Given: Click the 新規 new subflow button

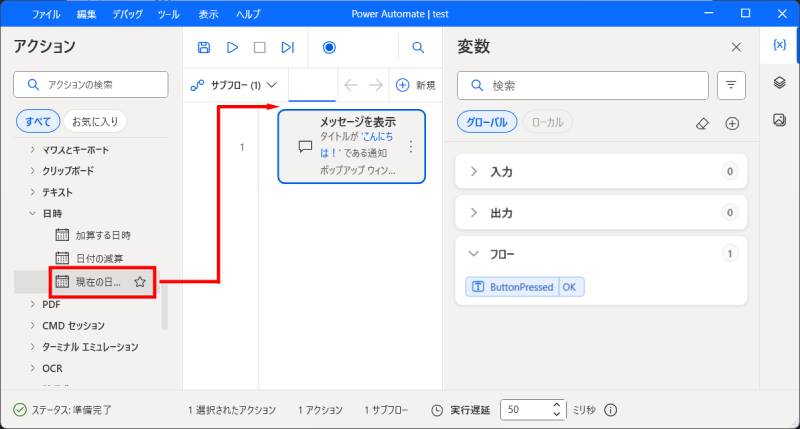Looking at the screenshot, I should pyautogui.click(x=415, y=85).
